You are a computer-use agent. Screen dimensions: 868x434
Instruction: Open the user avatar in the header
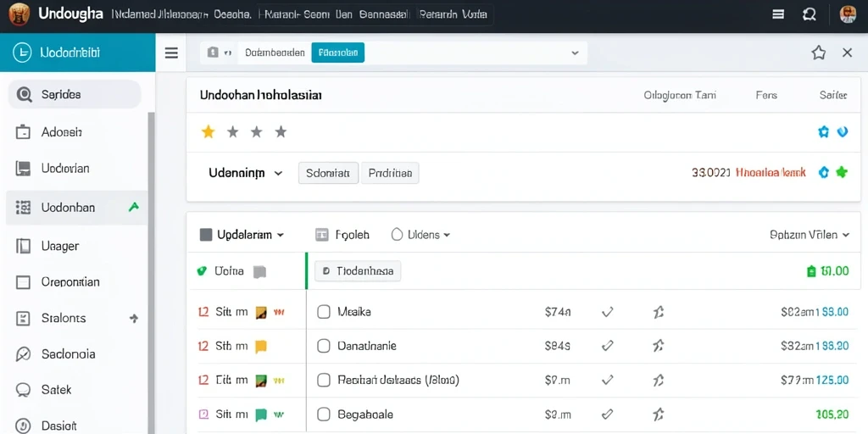tap(848, 14)
